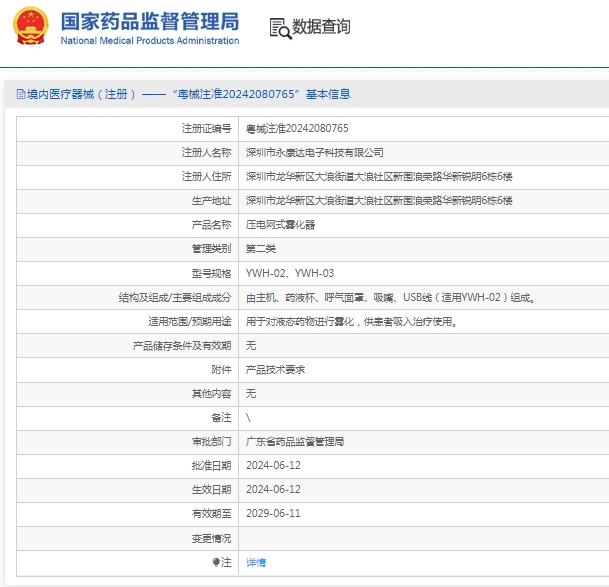
Task: Select the 广东省药品监督管理局 value
Action: [295, 442]
